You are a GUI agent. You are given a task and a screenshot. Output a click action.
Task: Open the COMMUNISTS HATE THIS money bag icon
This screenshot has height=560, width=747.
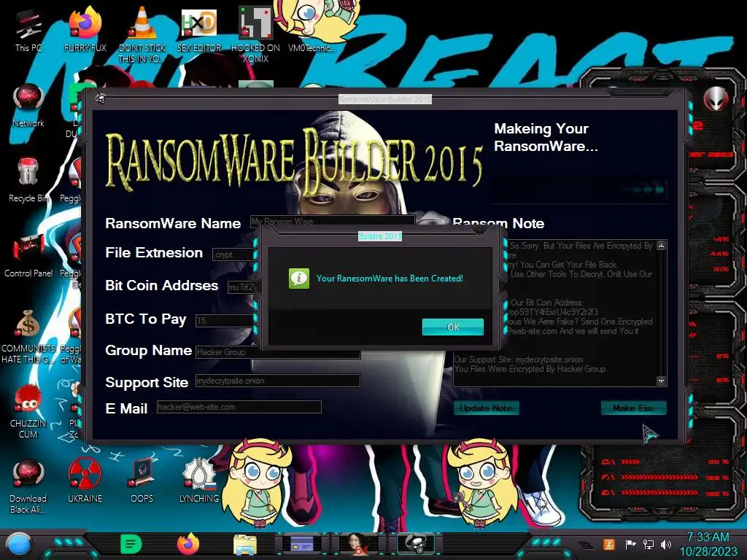(28, 337)
